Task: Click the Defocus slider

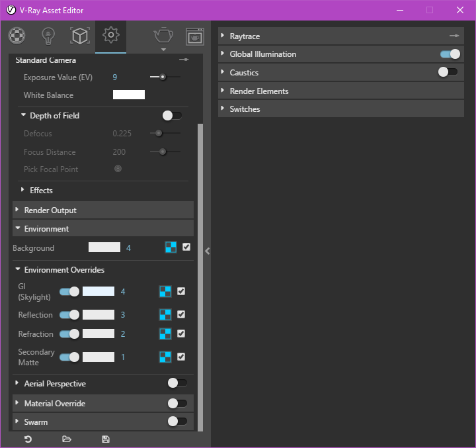Action: 165,133
